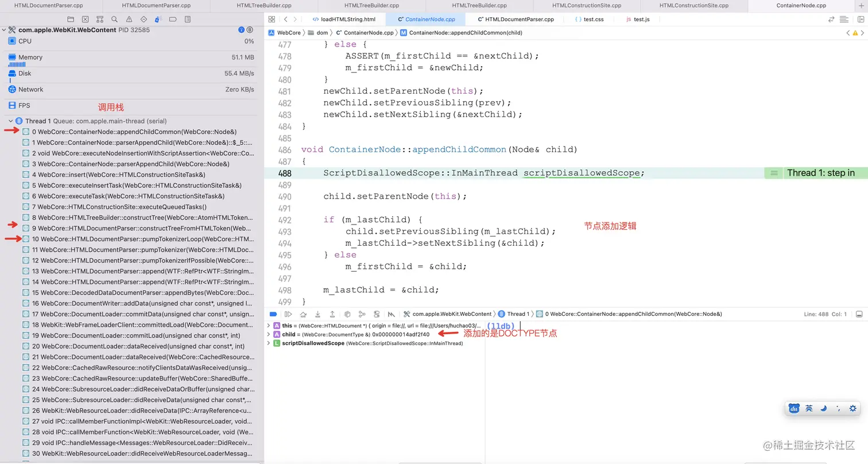Click the Simulate Location arrow icon

point(392,314)
